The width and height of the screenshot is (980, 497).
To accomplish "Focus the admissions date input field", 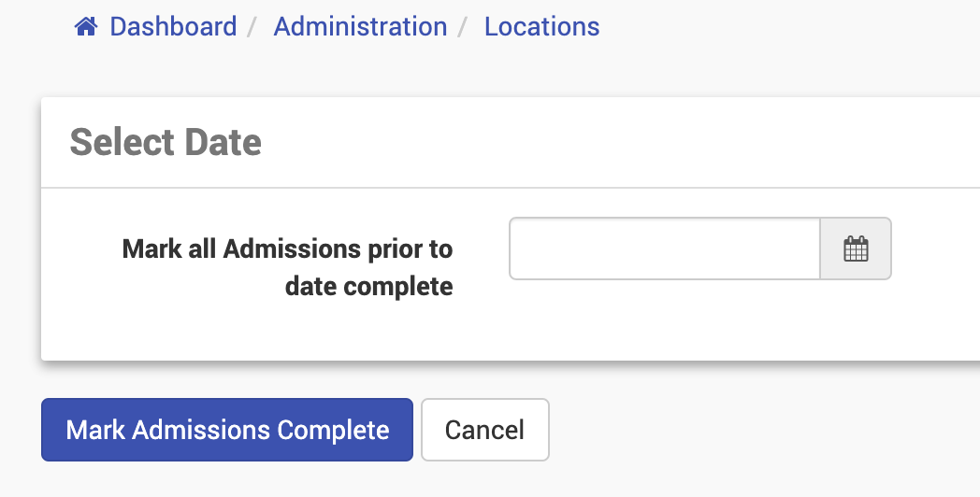I will (x=665, y=248).
